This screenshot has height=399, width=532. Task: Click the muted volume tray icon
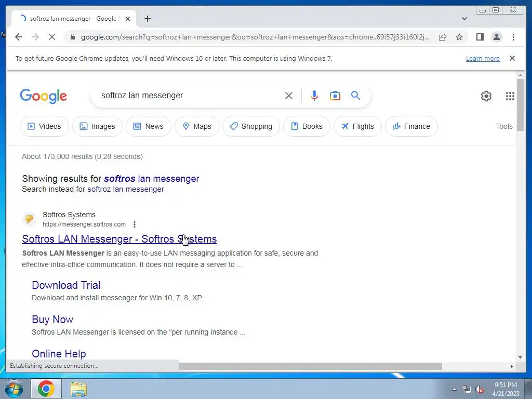pos(480,389)
